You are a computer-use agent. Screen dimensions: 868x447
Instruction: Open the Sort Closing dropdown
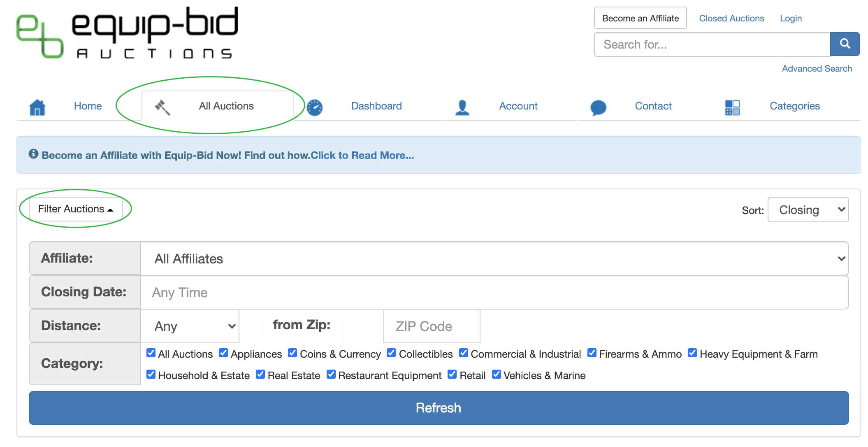point(808,210)
